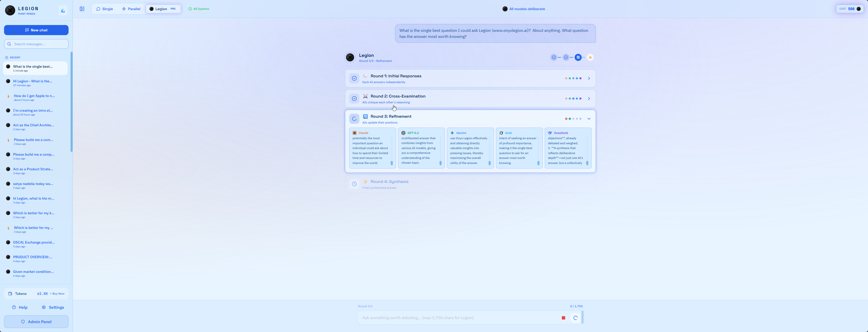Expand Round 1: Initial Responses chevron
This screenshot has width=868, height=332.
(x=589, y=78)
